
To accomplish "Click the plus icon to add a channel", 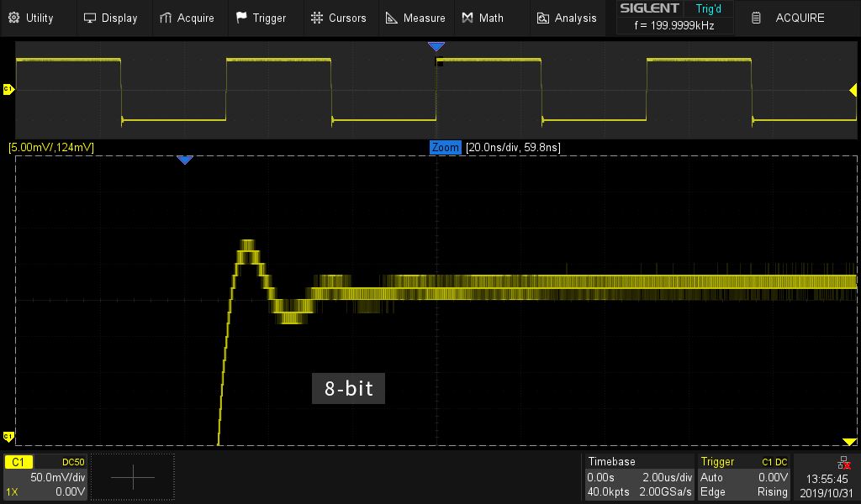I will (132, 477).
